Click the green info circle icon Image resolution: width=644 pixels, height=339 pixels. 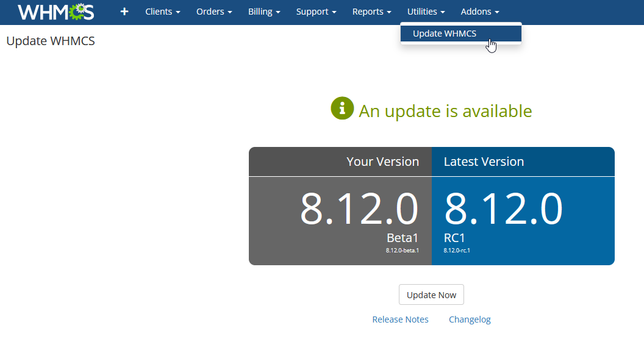[342, 109]
